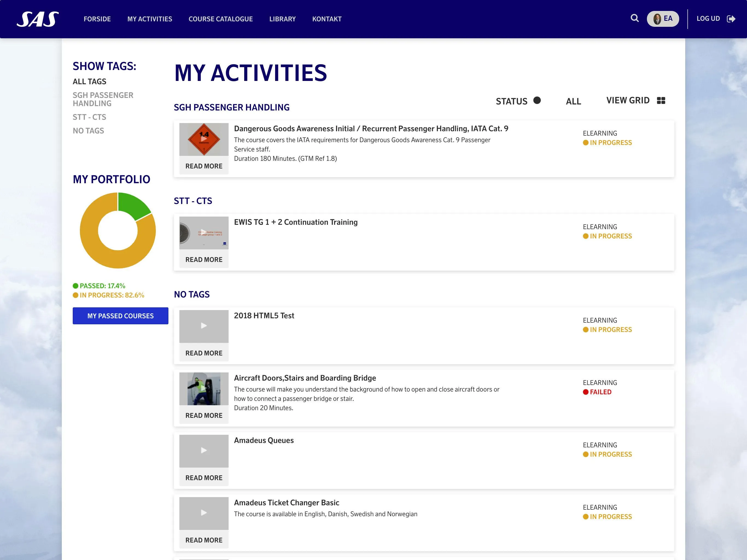Click the View Grid icon
Image resolution: width=747 pixels, height=560 pixels.
pyautogui.click(x=661, y=100)
